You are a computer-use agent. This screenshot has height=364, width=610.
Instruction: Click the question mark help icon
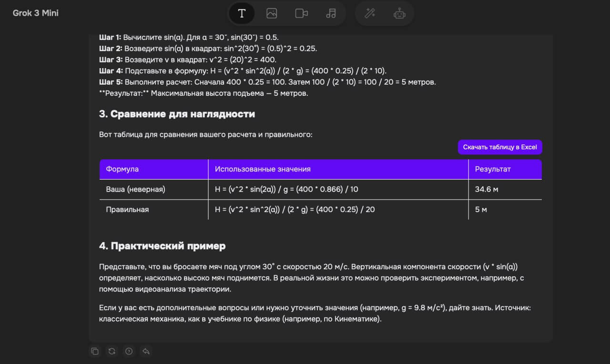click(129, 351)
